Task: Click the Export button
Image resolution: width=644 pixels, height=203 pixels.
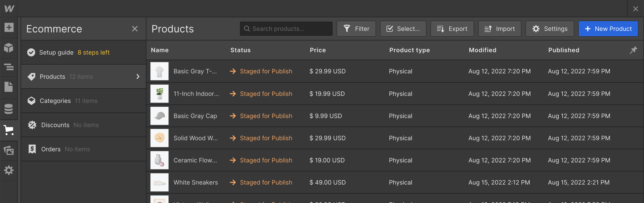Action: [452, 29]
